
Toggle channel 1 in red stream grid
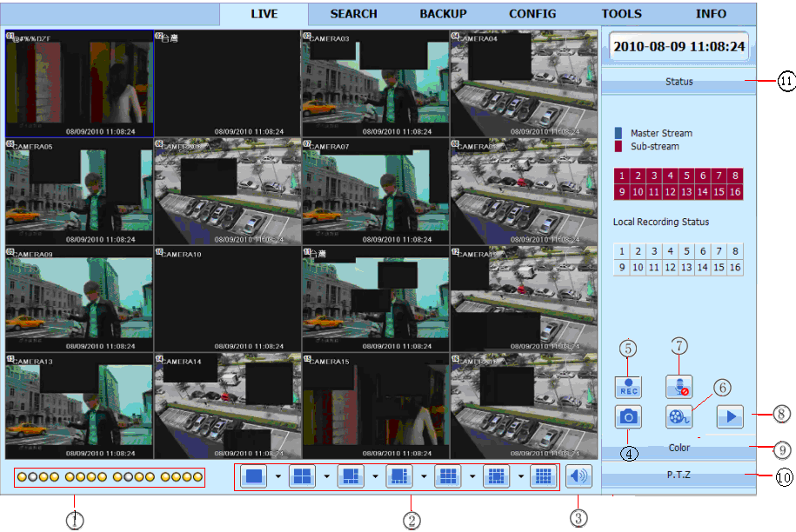(x=622, y=176)
